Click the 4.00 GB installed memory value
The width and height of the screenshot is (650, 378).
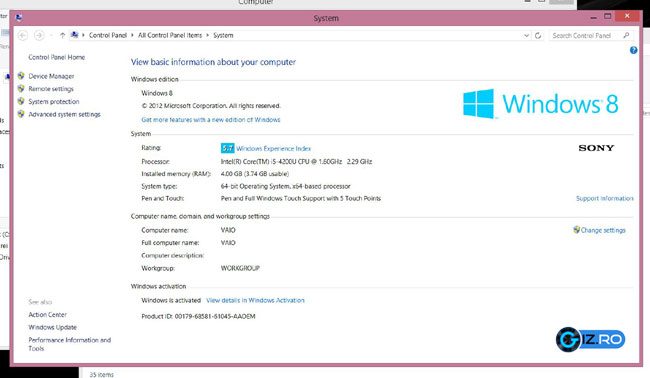click(255, 174)
